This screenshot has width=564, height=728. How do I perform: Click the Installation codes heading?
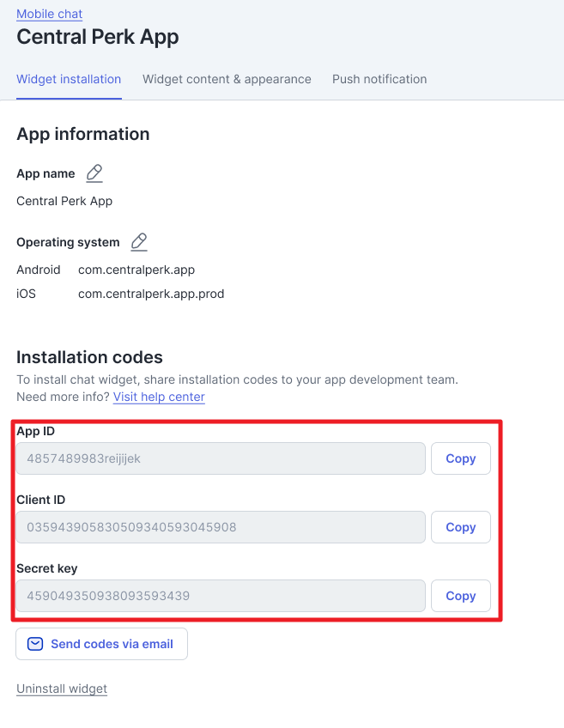[x=89, y=357]
